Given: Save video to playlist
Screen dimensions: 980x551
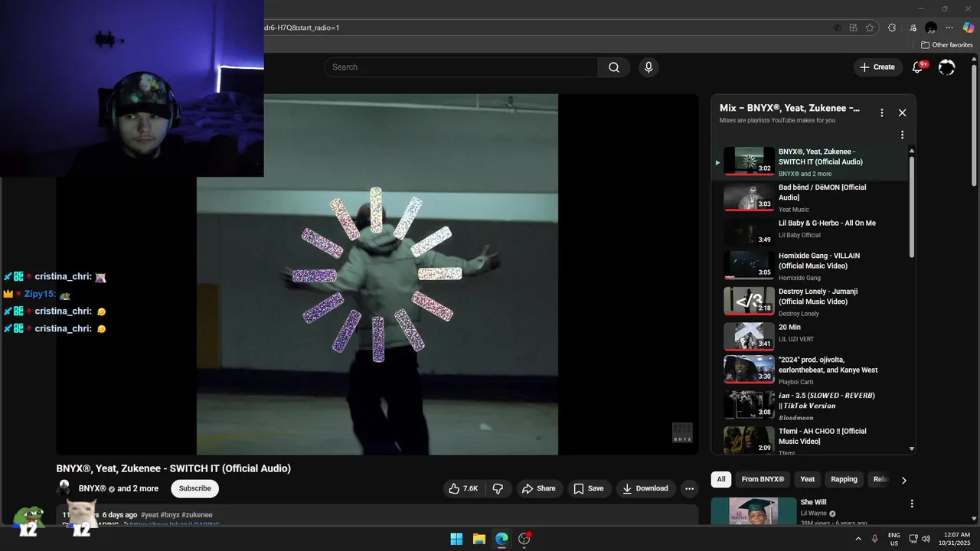Looking at the screenshot, I should click(588, 488).
